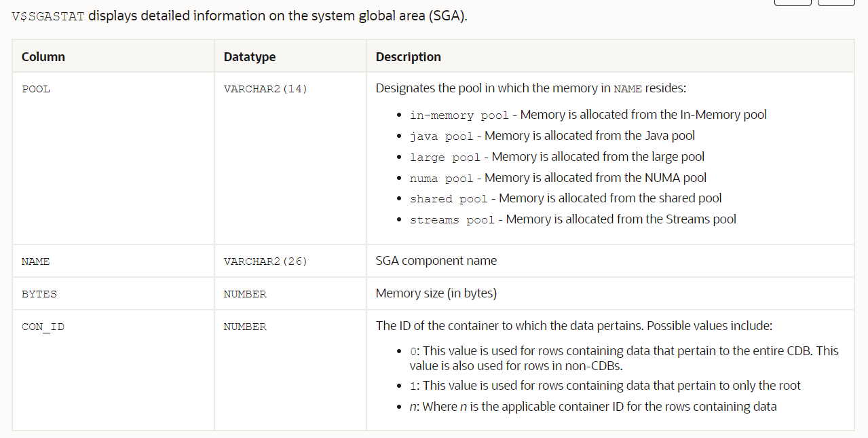Click the streams pool bullet text
This screenshot has height=438, width=868.
pos(452,220)
